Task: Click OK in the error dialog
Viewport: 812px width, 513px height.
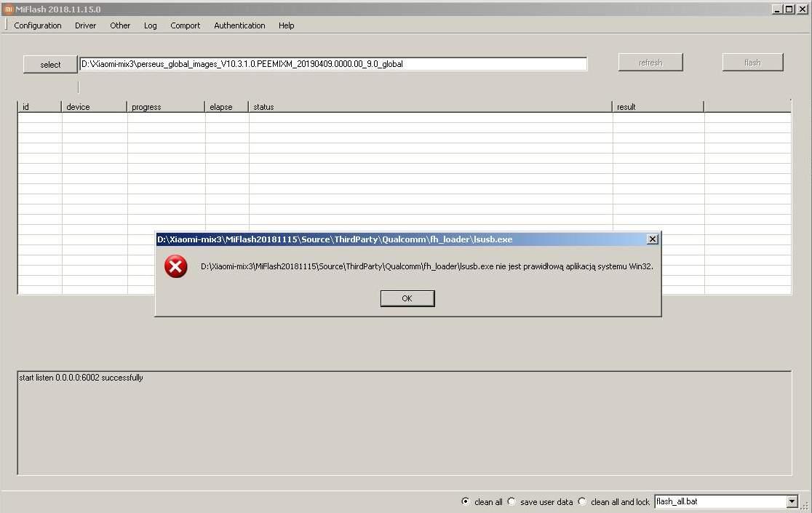Action: click(x=407, y=298)
